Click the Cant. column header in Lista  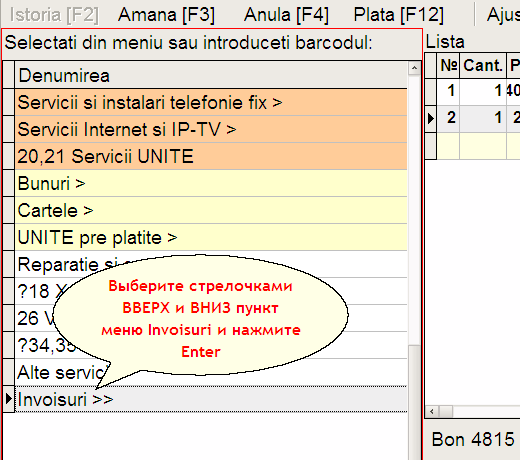(x=483, y=65)
